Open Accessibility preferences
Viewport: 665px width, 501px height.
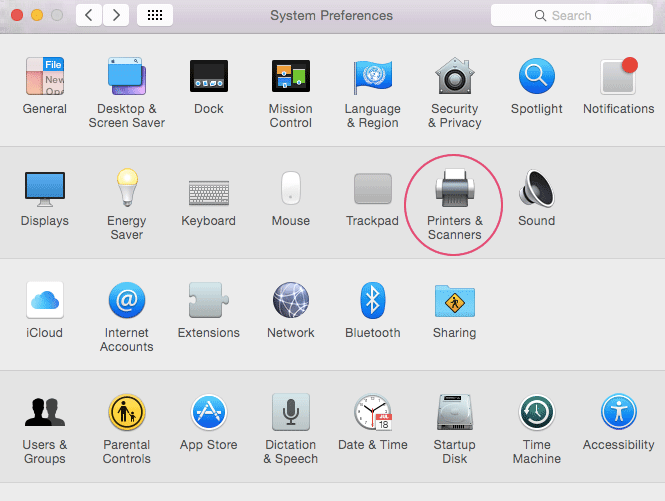[618, 413]
